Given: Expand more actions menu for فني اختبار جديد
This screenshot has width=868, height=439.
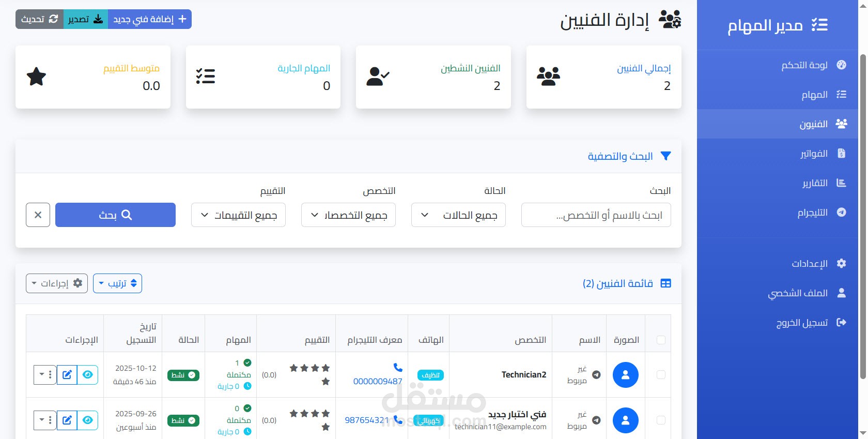Looking at the screenshot, I should point(45,420).
